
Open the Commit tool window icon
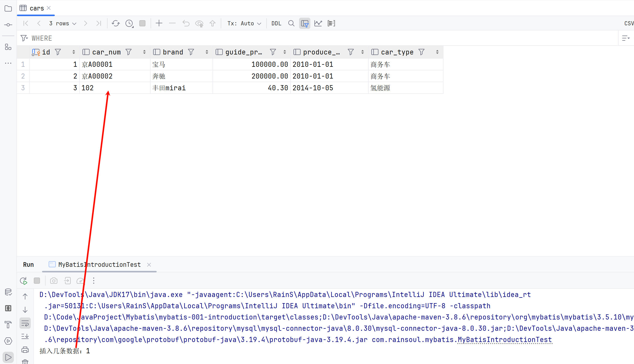pyautogui.click(x=8, y=25)
